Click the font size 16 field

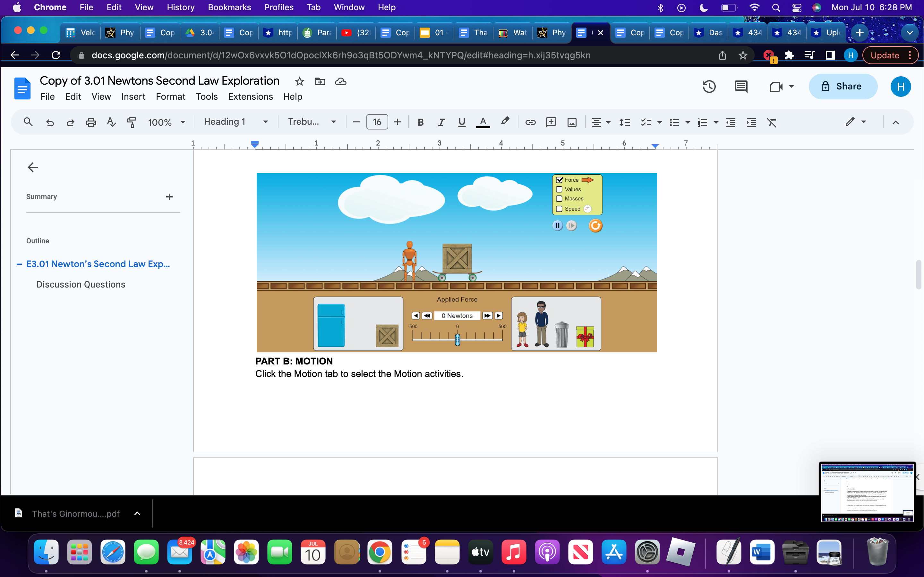pyautogui.click(x=377, y=122)
